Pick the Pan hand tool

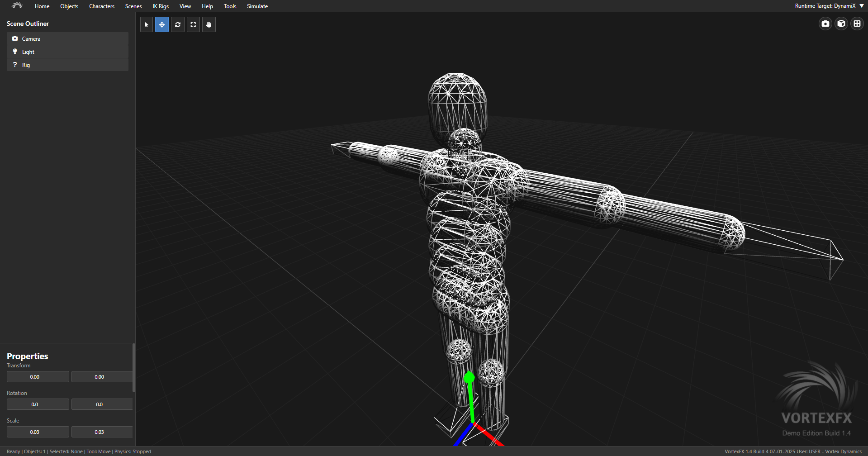click(x=209, y=24)
